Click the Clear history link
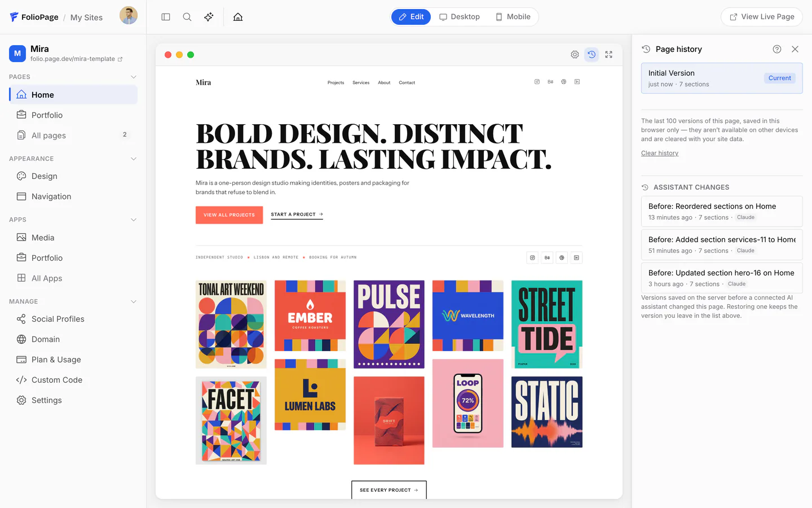The height and width of the screenshot is (508, 812). click(660, 153)
